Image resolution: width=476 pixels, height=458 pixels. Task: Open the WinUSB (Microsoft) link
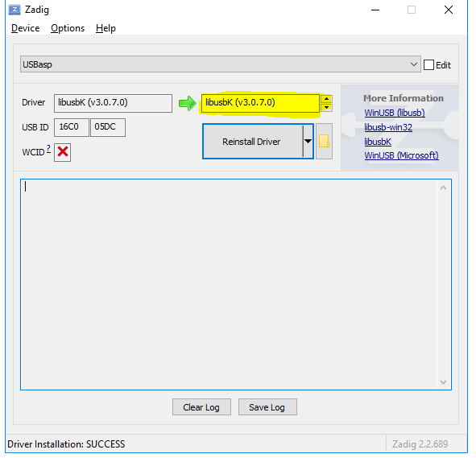click(401, 155)
